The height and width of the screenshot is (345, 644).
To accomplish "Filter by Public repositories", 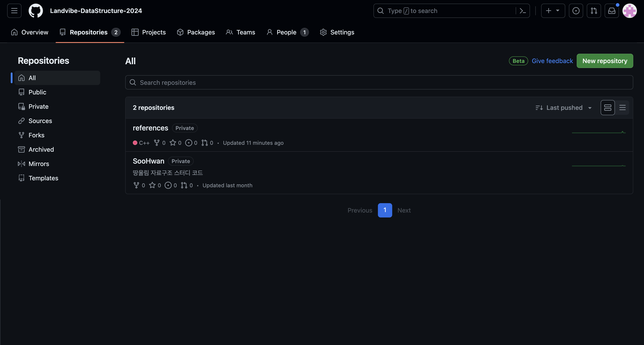I will (57, 92).
